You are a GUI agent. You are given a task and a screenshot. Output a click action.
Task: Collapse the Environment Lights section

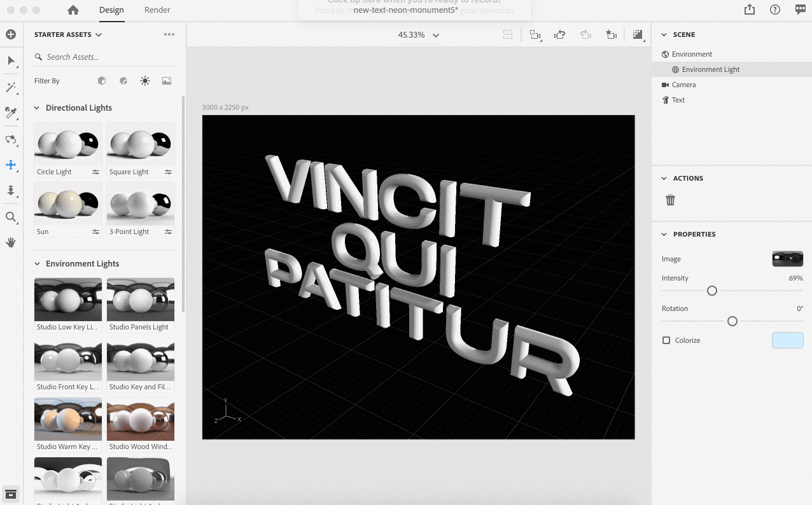tap(36, 263)
